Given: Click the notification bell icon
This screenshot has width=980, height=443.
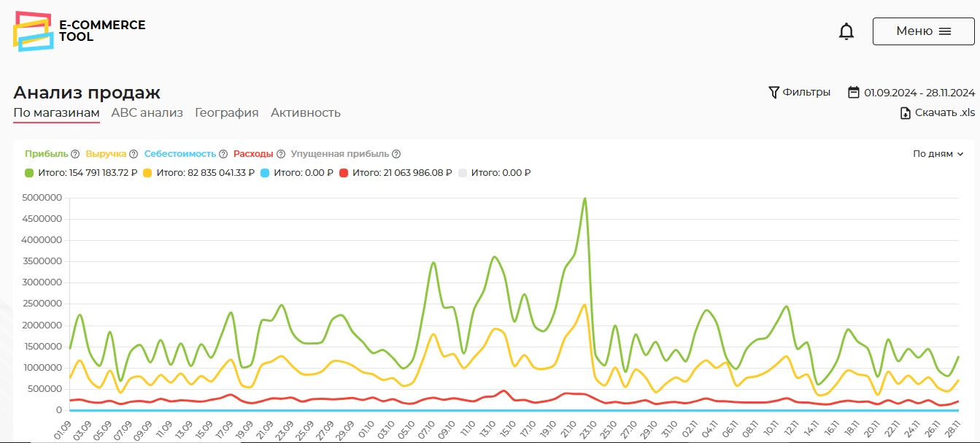Looking at the screenshot, I should point(846,31).
